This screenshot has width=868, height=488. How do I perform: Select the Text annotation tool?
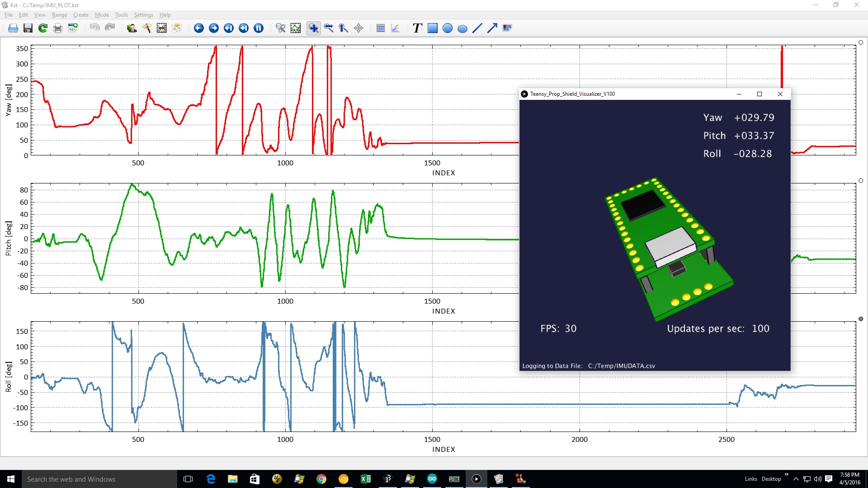click(417, 28)
